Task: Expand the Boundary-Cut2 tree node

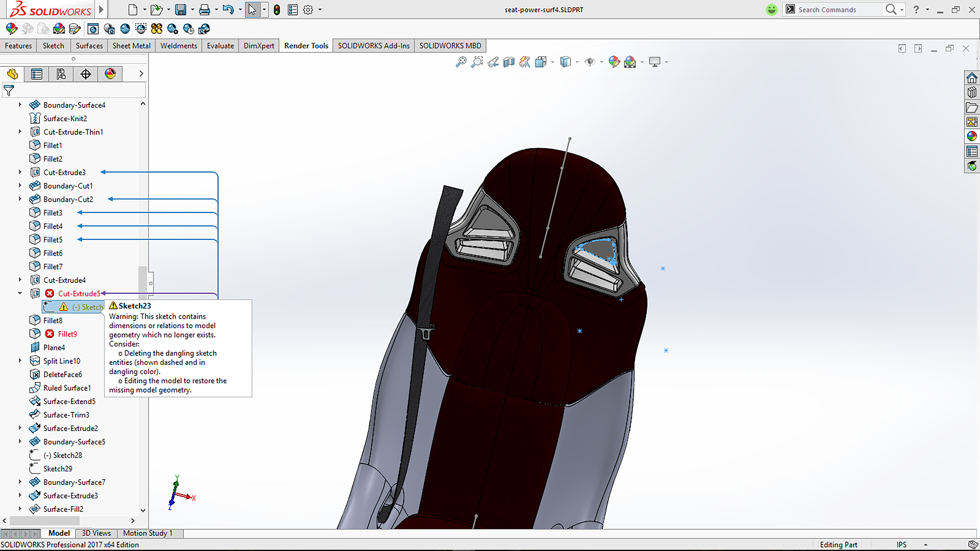Action: 20,199
